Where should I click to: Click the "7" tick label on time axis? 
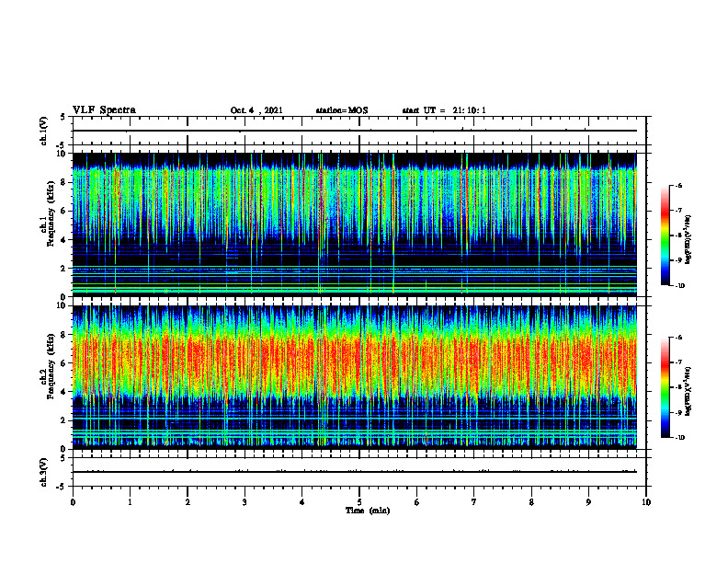click(474, 502)
